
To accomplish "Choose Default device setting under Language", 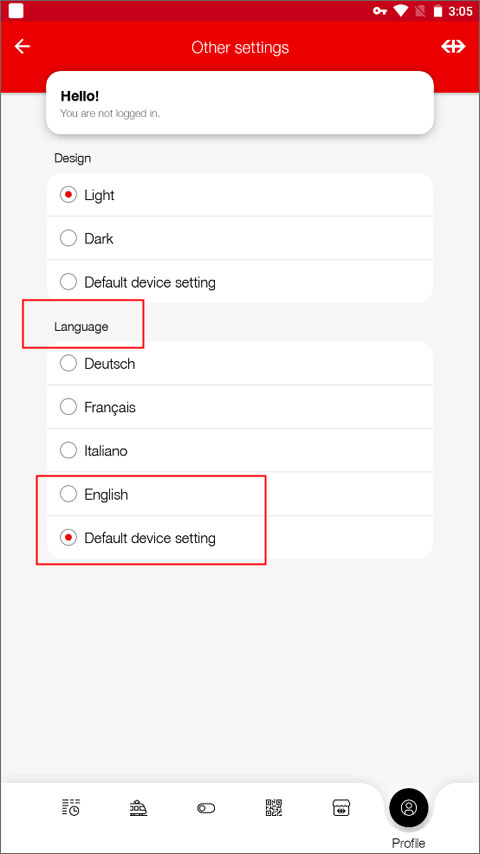I will (x=240, y=538).
